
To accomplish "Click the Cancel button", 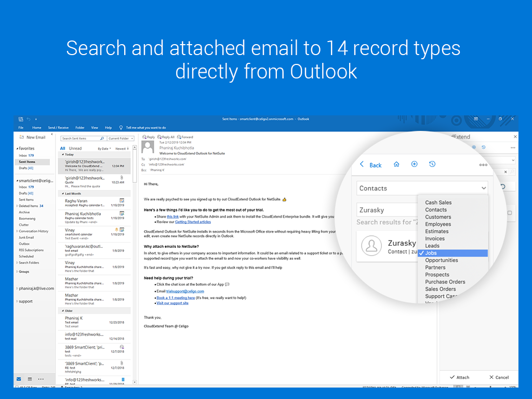I will (499, 377).
